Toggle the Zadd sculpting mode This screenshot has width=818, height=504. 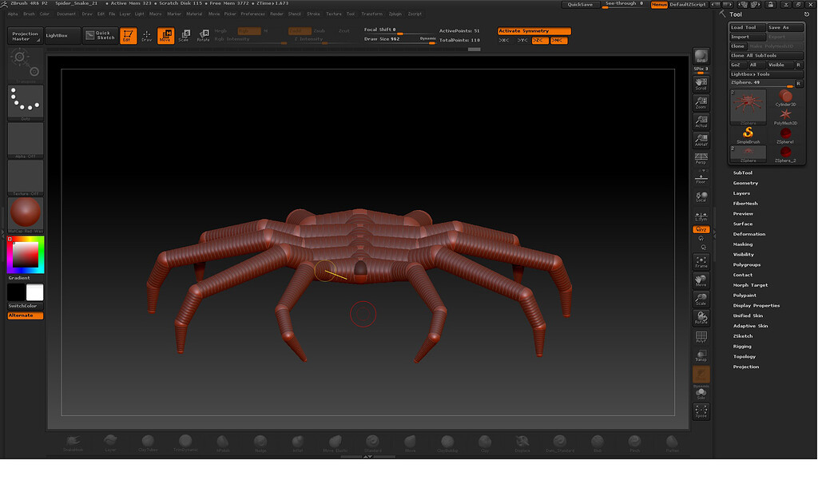300,30
